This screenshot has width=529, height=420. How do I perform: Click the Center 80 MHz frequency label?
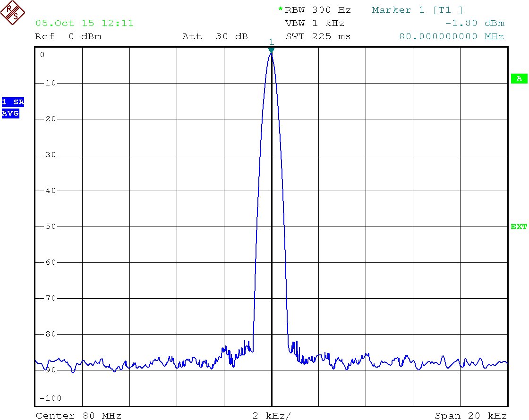click(78, 416)
